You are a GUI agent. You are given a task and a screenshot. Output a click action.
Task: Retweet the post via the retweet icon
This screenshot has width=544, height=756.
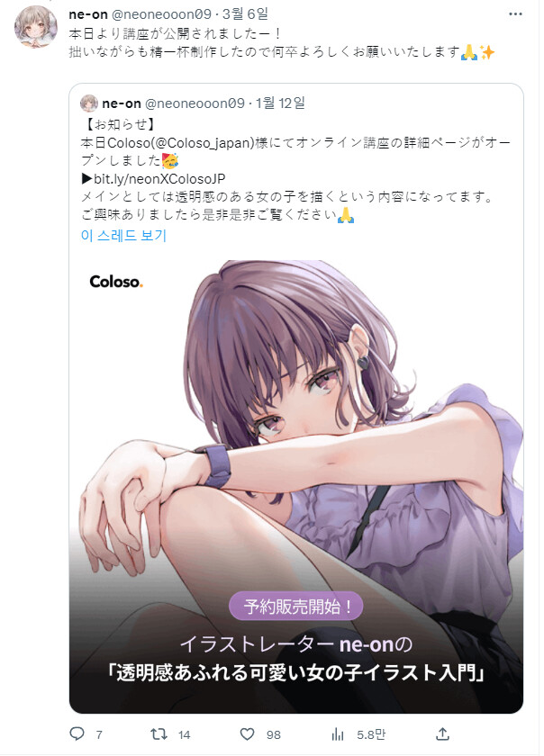click(x=159, y=733)
